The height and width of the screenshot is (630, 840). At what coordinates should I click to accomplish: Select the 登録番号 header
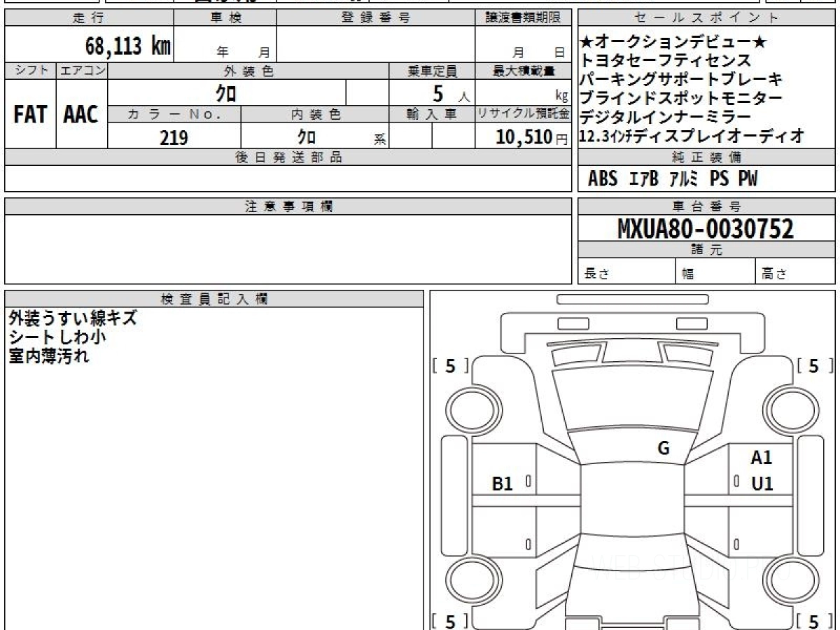pyautogui.click(x=376, y=18)
